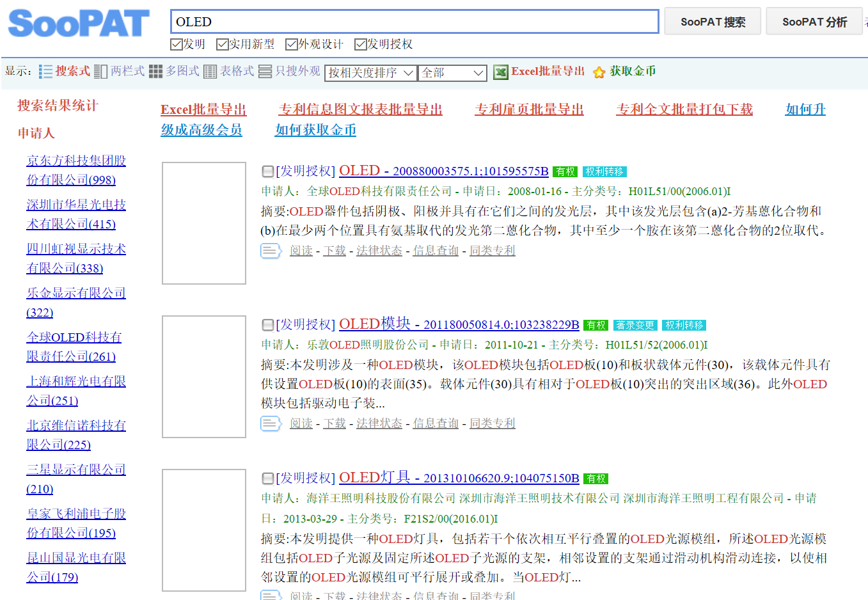Click 著录变更 badge on the OLED模块 result
Image resolution: width=868 pixels, height=600 pixels.
pyautogui.click(x=635, y=325)
